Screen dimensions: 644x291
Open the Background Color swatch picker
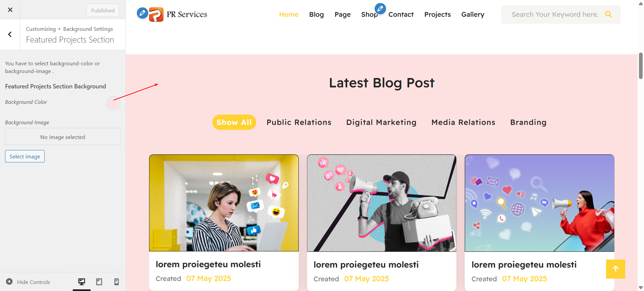113,103
